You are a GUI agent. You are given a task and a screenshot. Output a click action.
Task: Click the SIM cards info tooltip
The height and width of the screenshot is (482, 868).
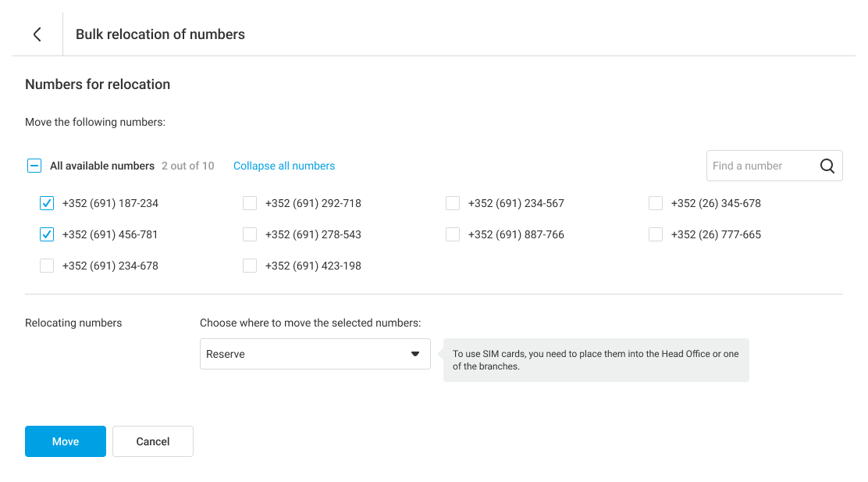[596, 360]
